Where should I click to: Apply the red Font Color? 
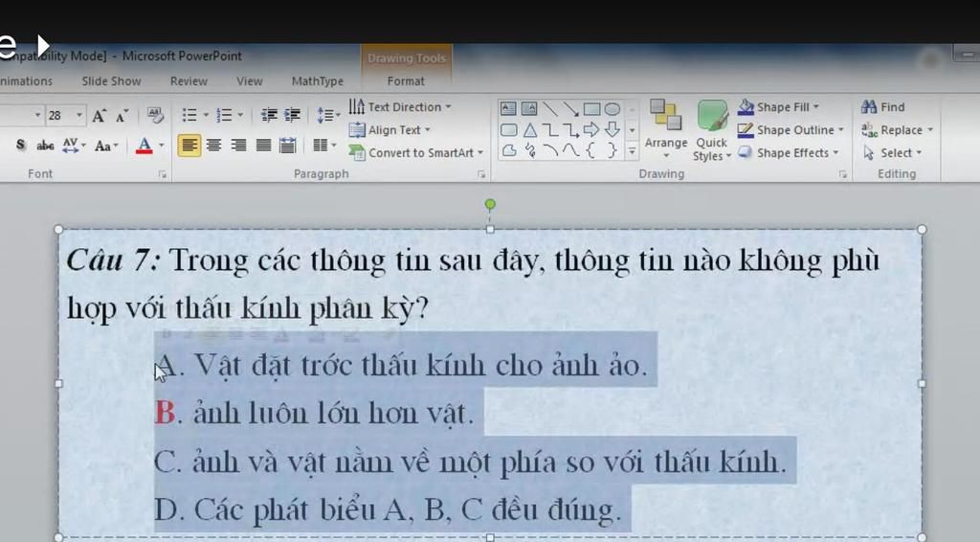(145, 146)
